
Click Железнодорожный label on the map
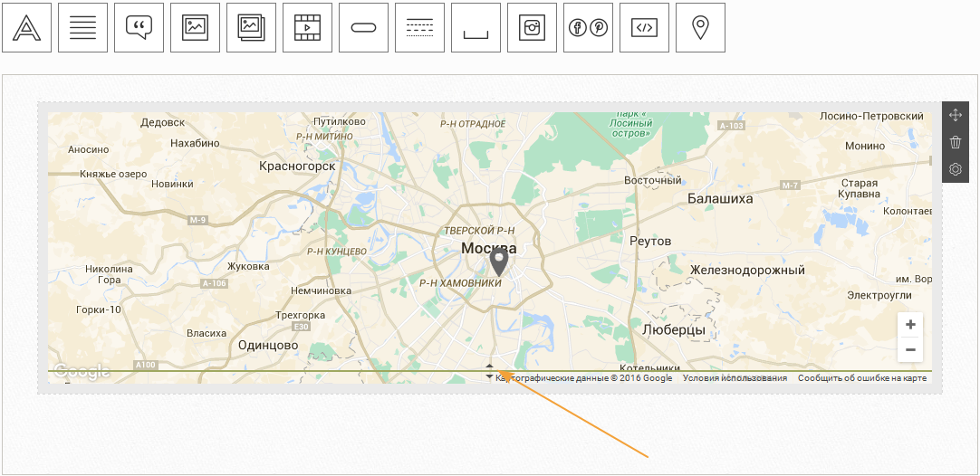coord(747,270)
